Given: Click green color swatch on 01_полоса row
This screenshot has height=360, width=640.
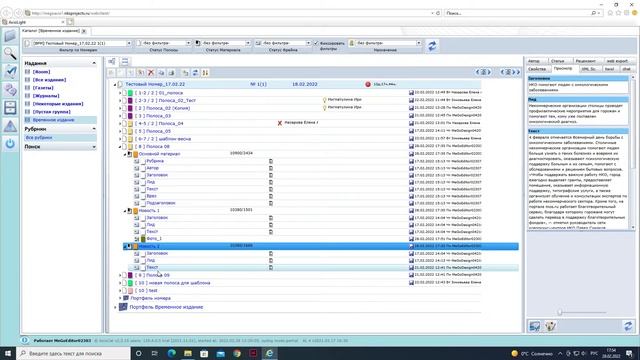Looking at the screenshot, I should [131, 93].
